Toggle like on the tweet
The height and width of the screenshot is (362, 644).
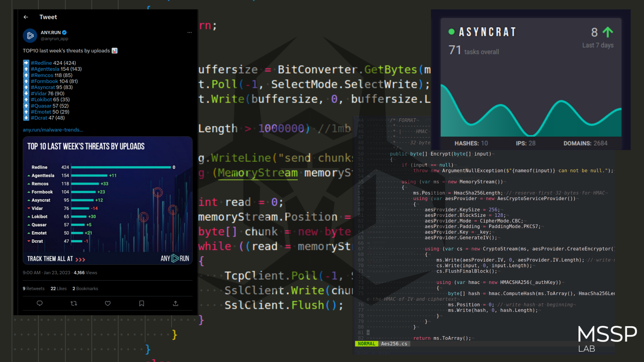point(108,303)
